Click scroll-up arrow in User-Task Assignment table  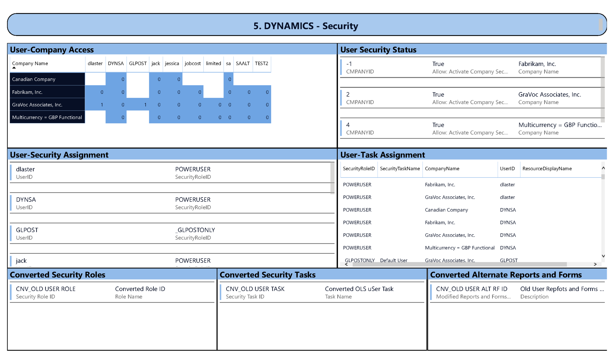(603, 168)
